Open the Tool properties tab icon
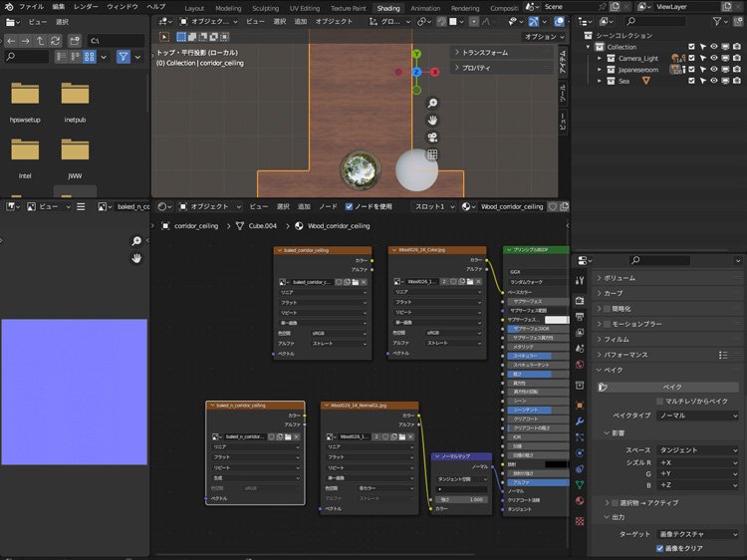 580,281
